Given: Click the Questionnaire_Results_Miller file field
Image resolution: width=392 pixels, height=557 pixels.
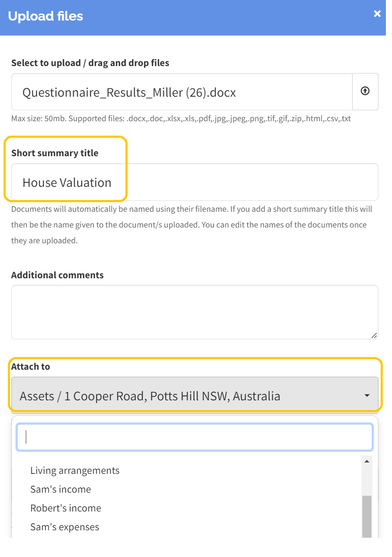Looking at the screenshot, I should [182, 91].
